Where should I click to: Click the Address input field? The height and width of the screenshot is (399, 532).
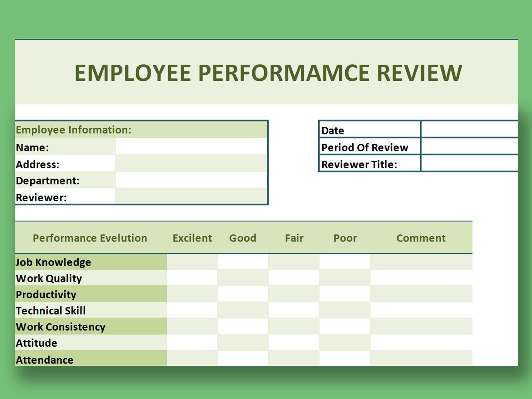pyautogui.click(x=191, y=163)
